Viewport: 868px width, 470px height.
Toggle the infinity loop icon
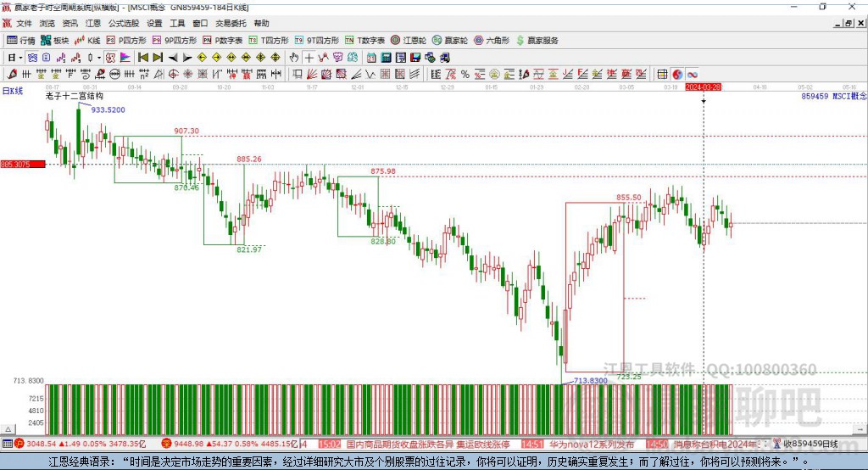[x=692, y=75]
